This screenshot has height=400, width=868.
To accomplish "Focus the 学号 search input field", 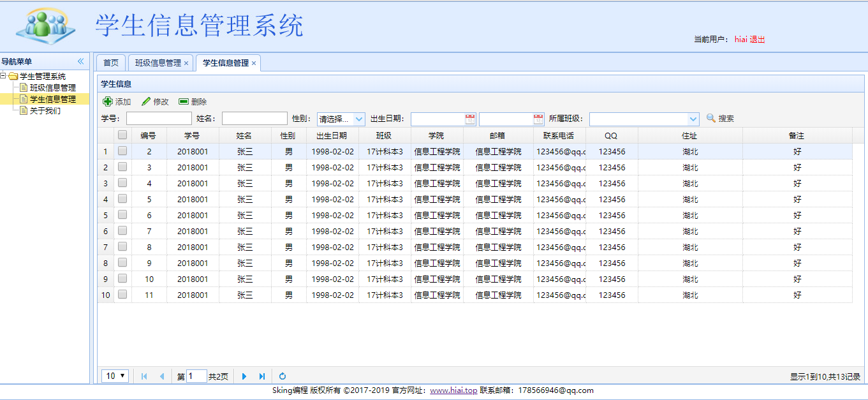I will click(159, 119).
